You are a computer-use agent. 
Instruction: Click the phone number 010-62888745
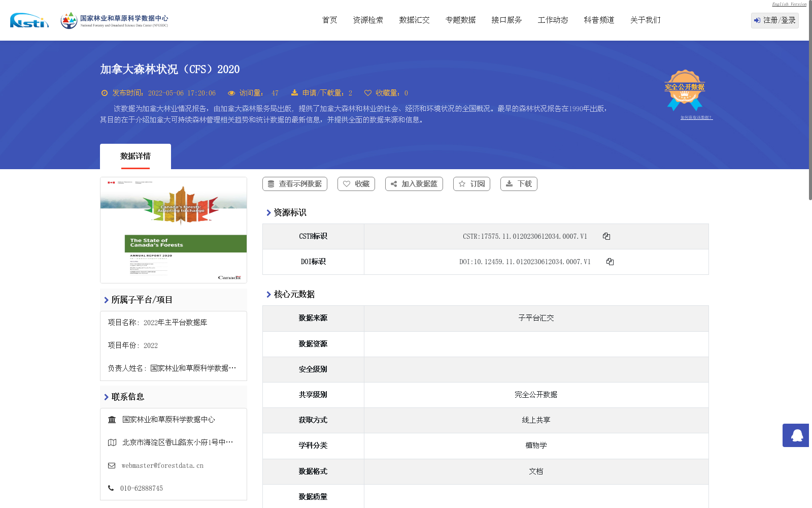(142, 488)
